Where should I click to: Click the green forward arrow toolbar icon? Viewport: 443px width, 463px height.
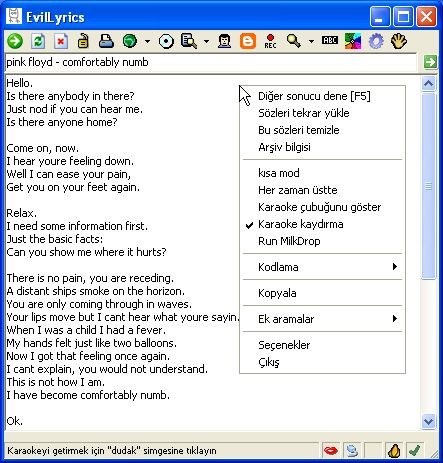[15, 41]
